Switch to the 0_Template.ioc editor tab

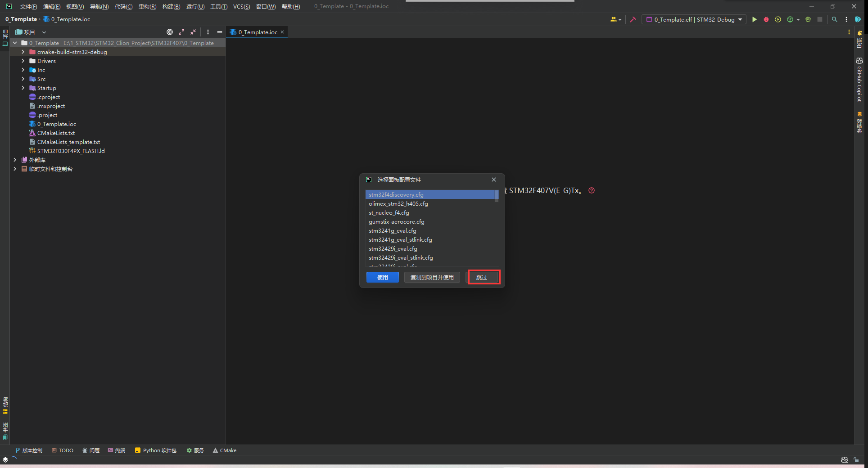point(257,32)
